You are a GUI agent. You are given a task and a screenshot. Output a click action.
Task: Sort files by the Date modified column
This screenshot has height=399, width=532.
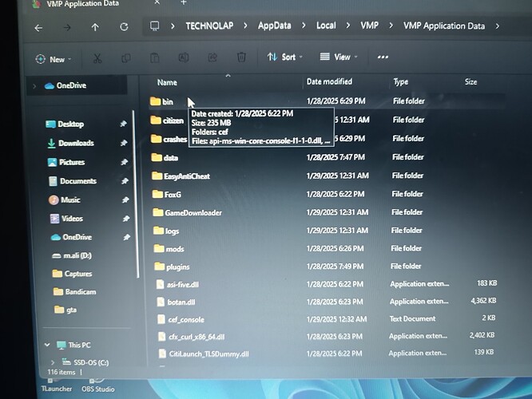click(x=329, y=82)
